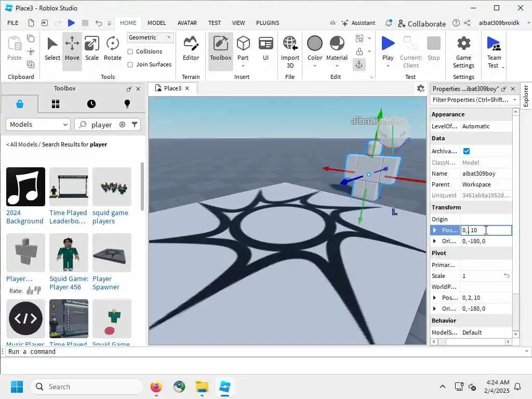Switch to the AVATAR ribbon tab
Screen dimensions: 532x399
(187, 23)
